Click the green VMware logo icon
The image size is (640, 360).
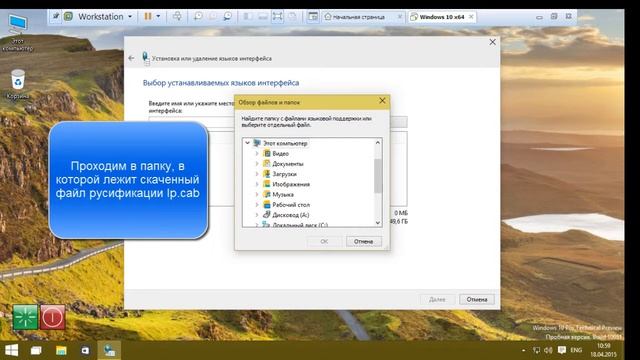(x=68, y=16)
